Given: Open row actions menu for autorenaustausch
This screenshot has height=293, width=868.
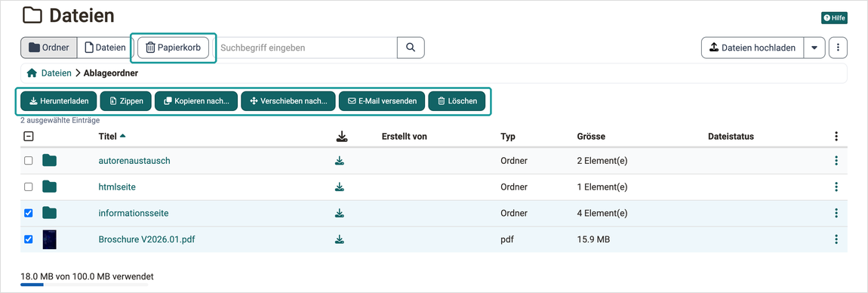Looking at the screenshot, I should click(x=836, y=161).
